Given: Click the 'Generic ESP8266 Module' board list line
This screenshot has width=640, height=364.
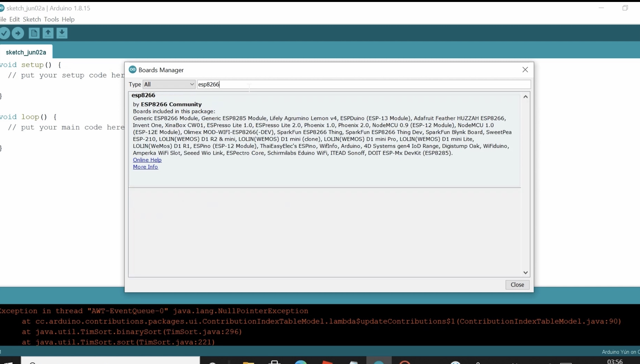Looking at the screenshot, I should (319, 118).
